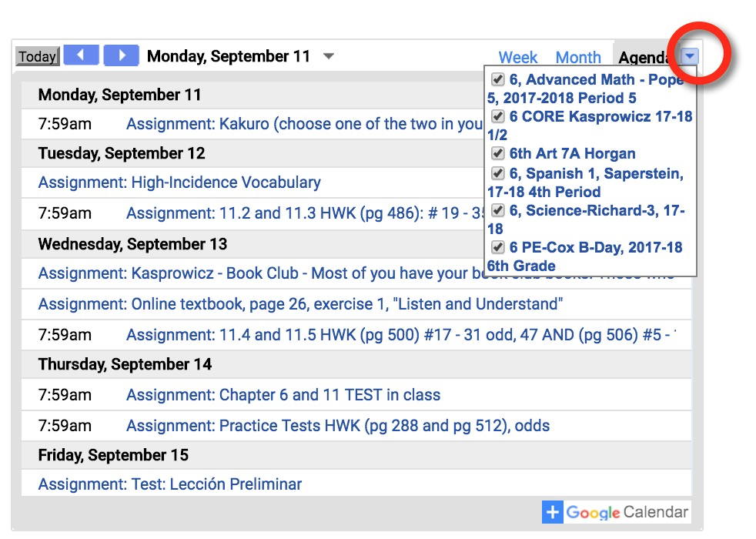
Task: Switch to the Week view tab
Action: point(518,58)
